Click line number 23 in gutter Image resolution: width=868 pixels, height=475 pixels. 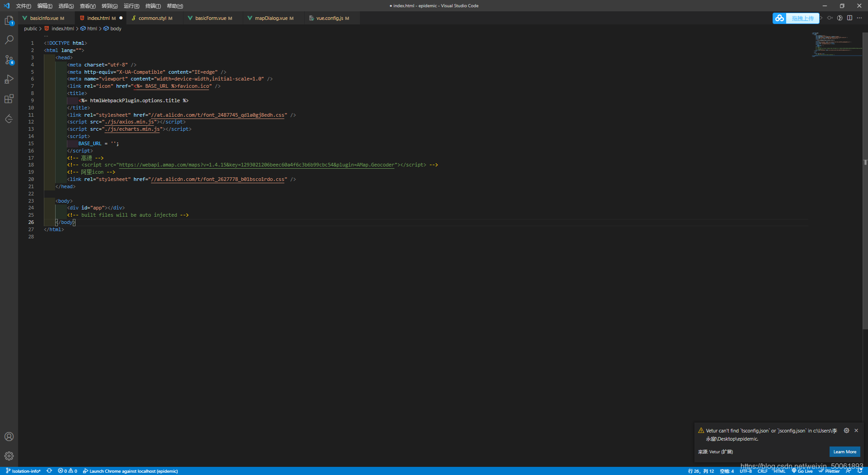[x=31, y=201]
